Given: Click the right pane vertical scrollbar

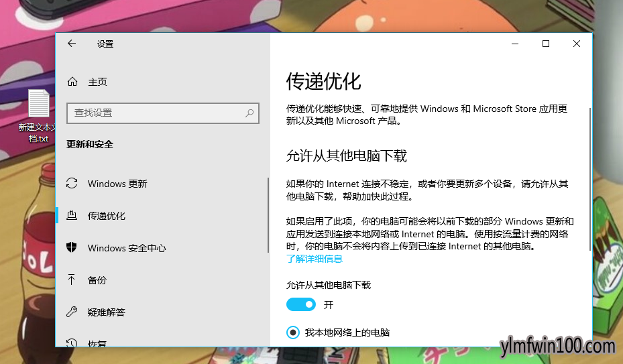Looking at the screenshot, I should point(590,179).
